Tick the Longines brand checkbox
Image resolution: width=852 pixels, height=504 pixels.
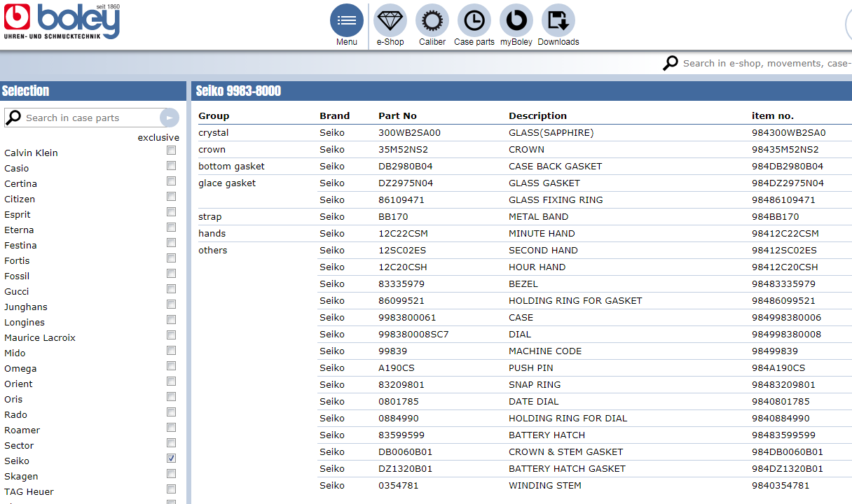coord(171,320)
